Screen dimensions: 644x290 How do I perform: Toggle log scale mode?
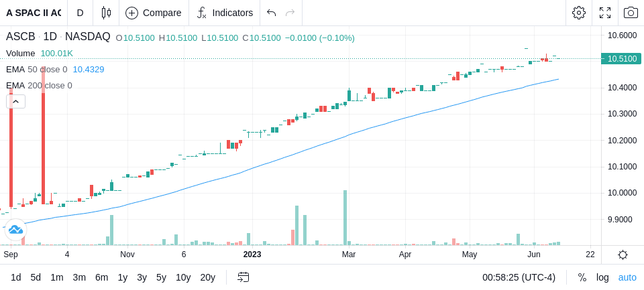(x=602, y=277)
